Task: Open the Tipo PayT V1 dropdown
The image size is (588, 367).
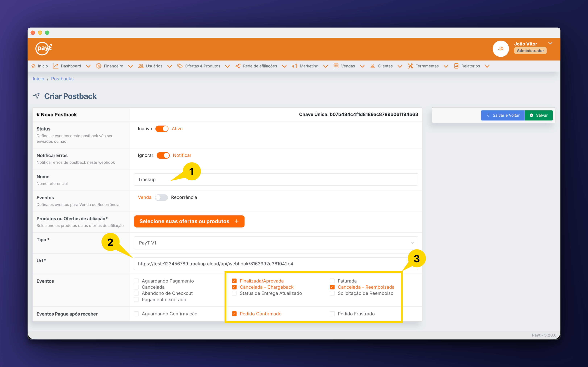Action: click(276, 243)
